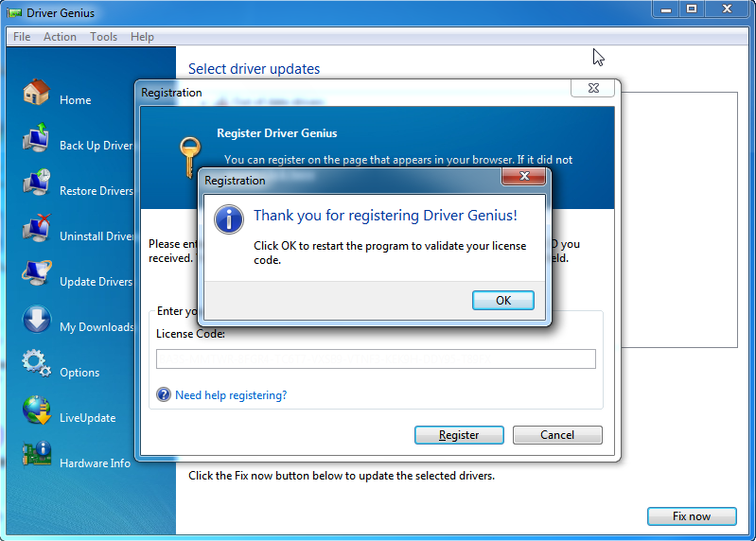This screenshot has height=541, width=756.
Task: Select the Update Drivers label
Action: [96, 281]
